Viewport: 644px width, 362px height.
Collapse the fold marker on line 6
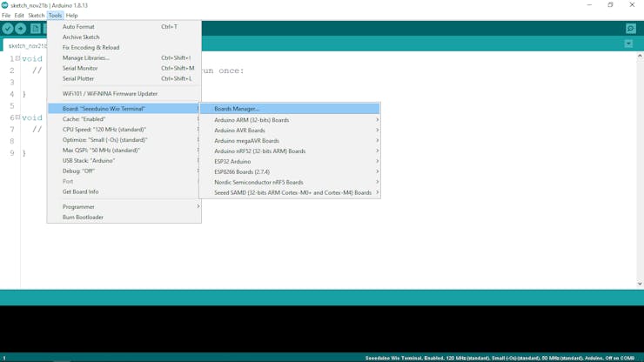(17, 117)
